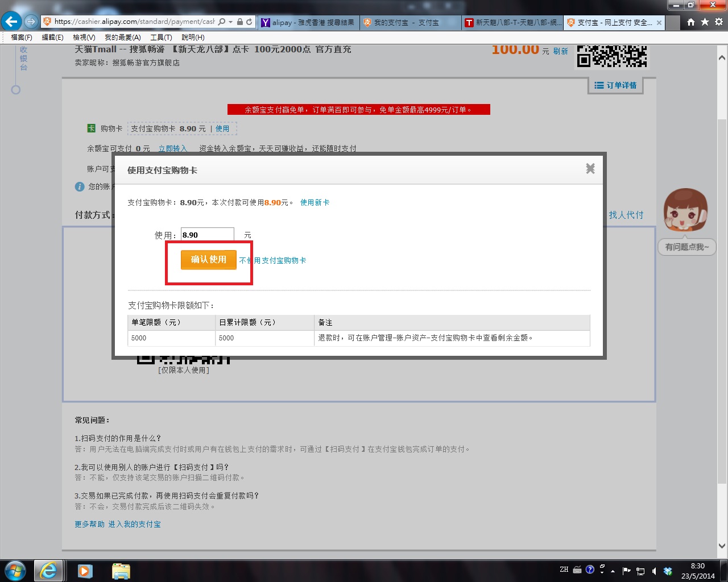Click the 有问题点我~ help bubble
728x582 pixels.
[x=687, y=247]
